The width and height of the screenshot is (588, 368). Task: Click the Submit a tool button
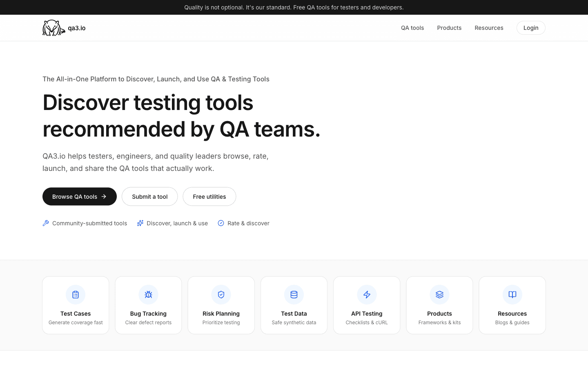pyautogui.click(x=150, y=197)
